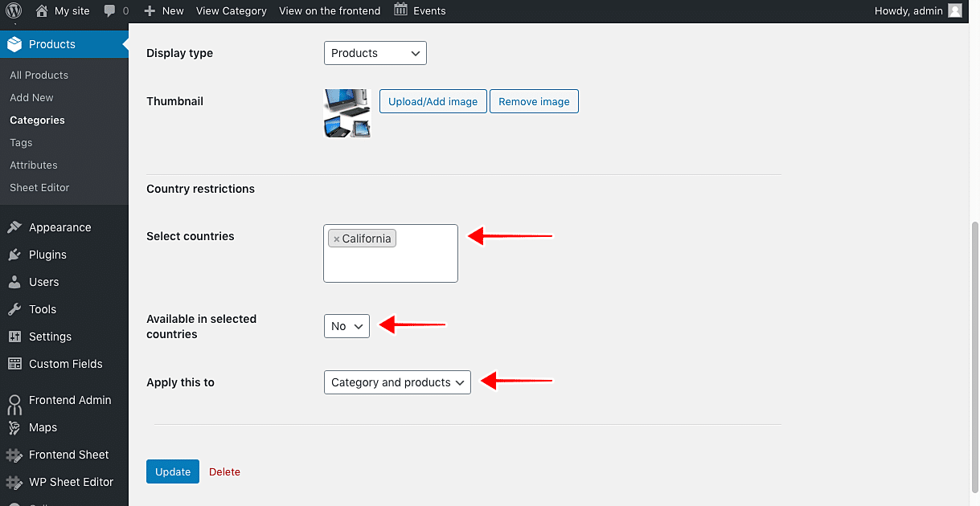Click the Appearance paintbrush icon

click(x=14, y=227)
